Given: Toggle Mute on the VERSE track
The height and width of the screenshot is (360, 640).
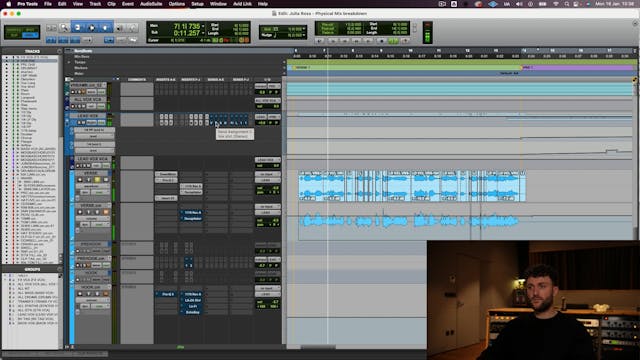Looking at the screenshot, I should [x=106, y=180].
